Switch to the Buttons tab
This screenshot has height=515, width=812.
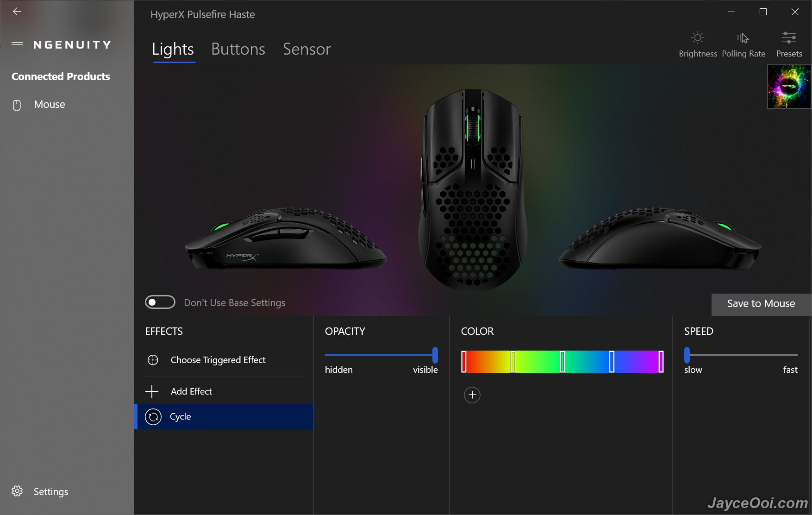[x=238, y=49]
